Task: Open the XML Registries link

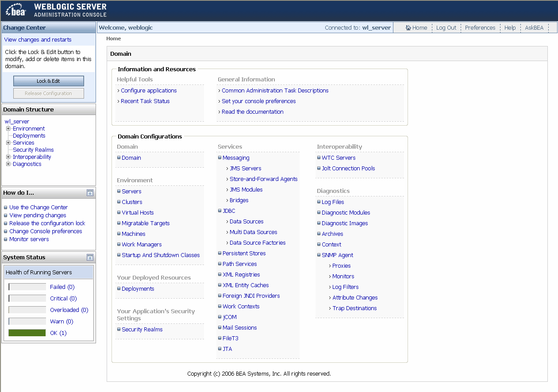Action: tap(241, 275)
